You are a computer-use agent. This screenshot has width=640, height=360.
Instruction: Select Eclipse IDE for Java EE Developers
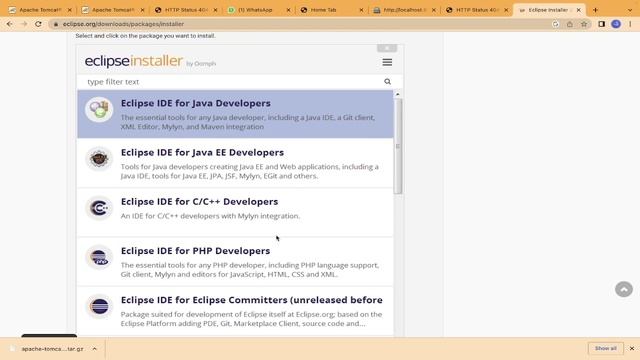point(236,163)
